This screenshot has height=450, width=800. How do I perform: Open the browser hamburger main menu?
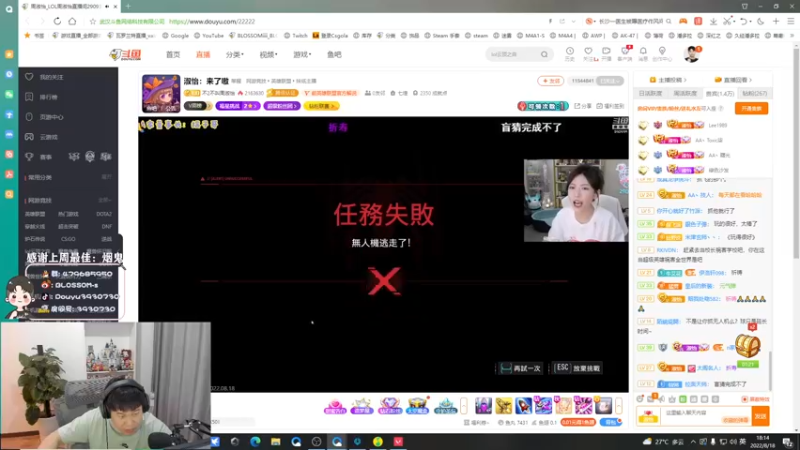791,21
